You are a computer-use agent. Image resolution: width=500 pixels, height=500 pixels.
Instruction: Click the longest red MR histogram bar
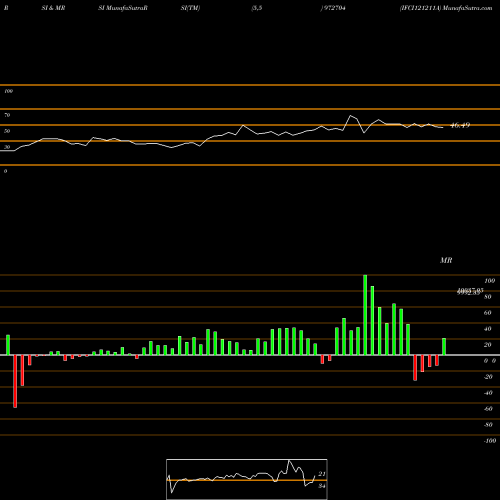(15, 381)
